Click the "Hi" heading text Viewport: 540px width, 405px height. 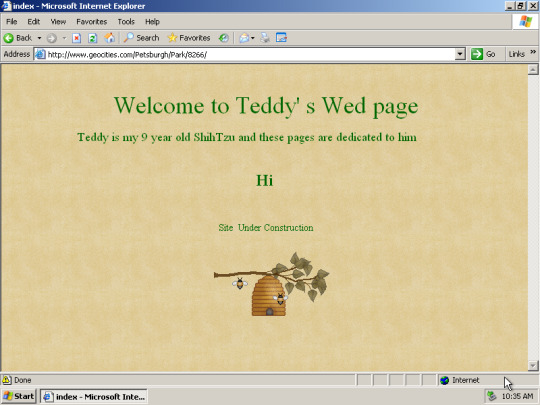pos(264,180)
